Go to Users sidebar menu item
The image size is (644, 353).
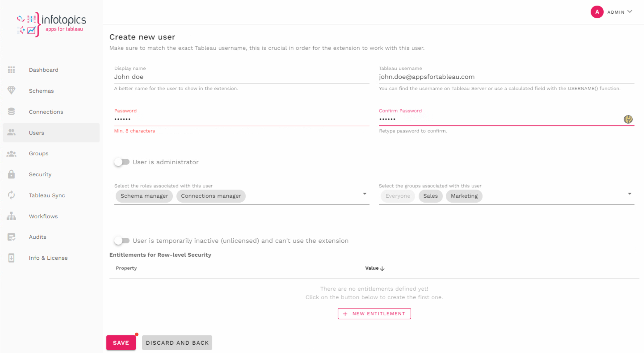pos(36,133)
